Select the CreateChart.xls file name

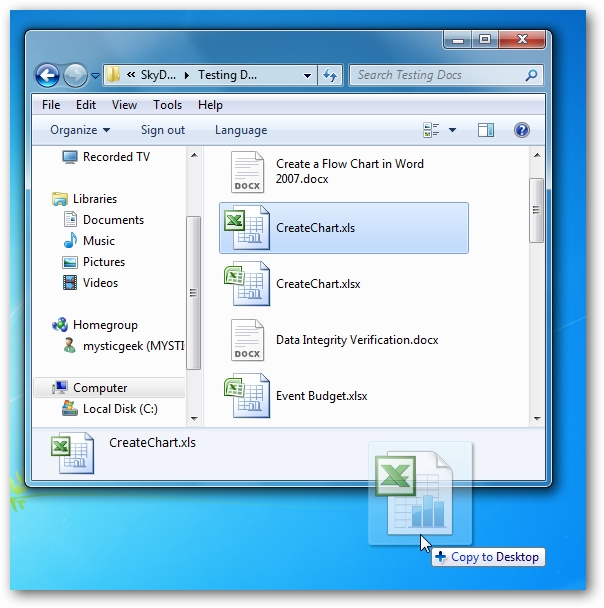[315, 228]
